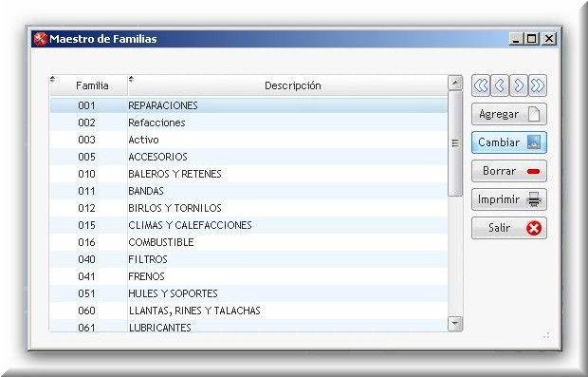Click family code 060

[86, 311]
